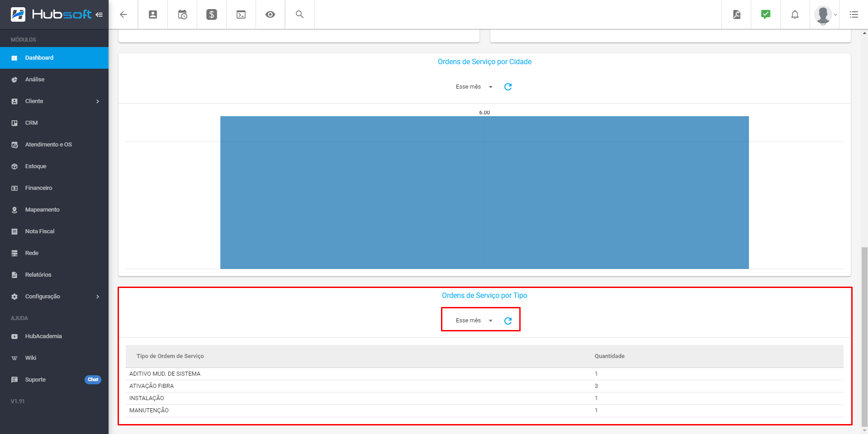Open Análise module in sidebar
Image resolution: width=868 pixels, height=434 pixels.
point(54,80)
